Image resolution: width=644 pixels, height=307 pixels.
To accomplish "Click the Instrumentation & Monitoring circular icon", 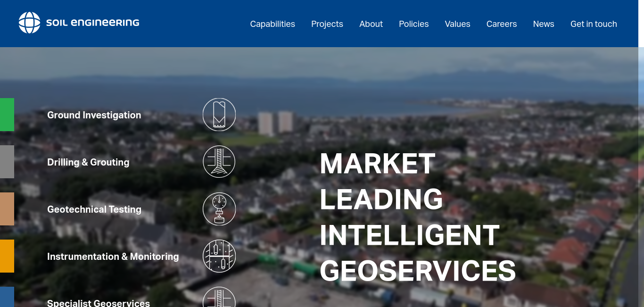I will [x=219, y=256].
